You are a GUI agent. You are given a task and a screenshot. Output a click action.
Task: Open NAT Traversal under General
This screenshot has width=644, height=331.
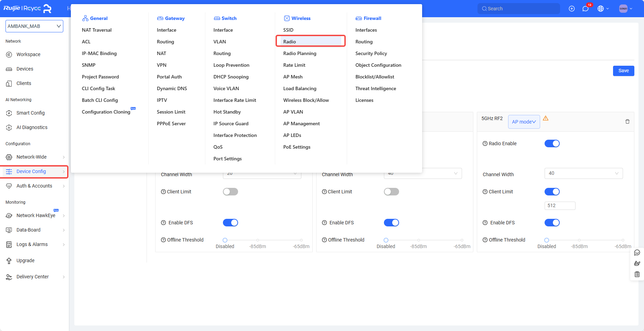(x=97, y=30)
